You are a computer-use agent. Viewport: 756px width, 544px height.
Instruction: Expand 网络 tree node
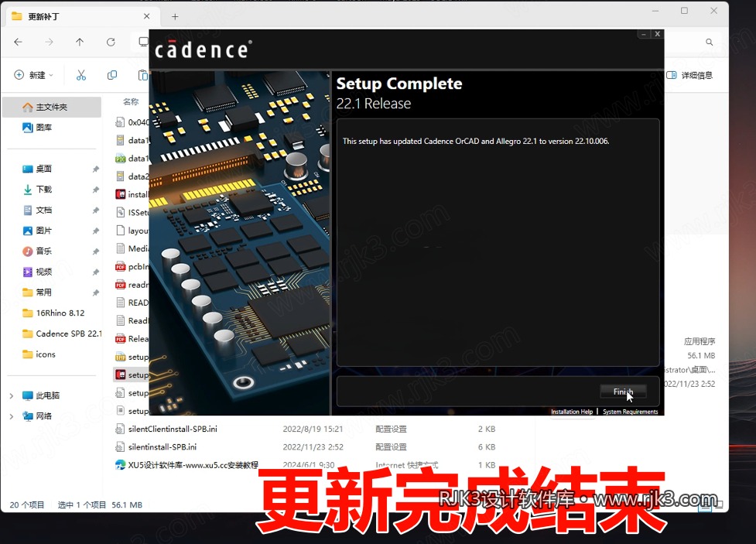(x=12, y=416)
